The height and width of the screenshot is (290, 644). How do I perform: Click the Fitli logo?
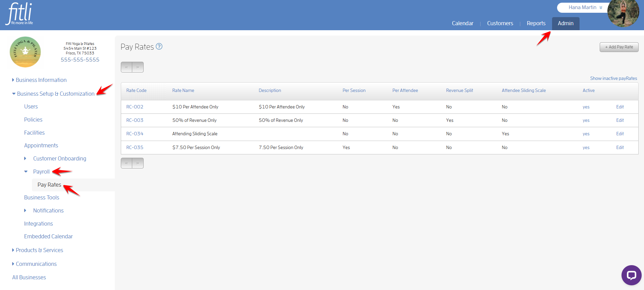pos(19,13)
